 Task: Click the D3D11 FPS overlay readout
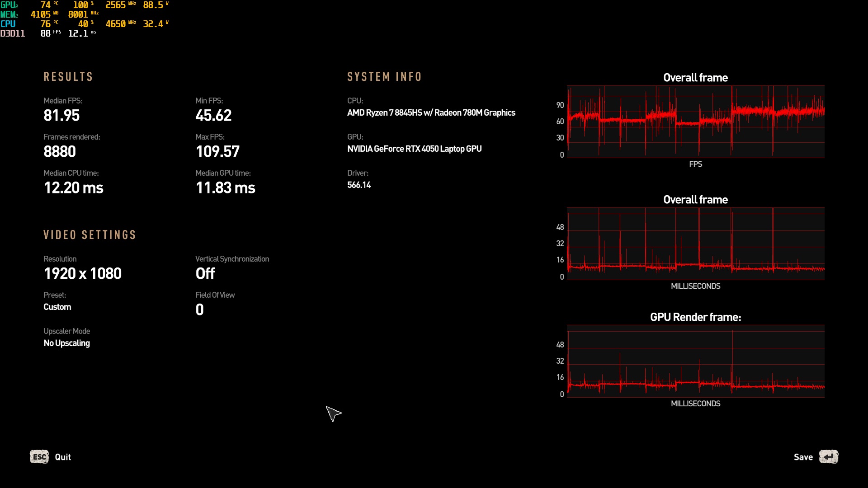click(45, 33)
